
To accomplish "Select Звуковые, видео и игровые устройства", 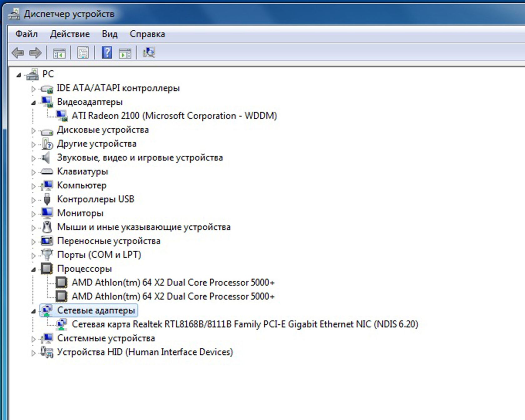I will tap(140, 157).
